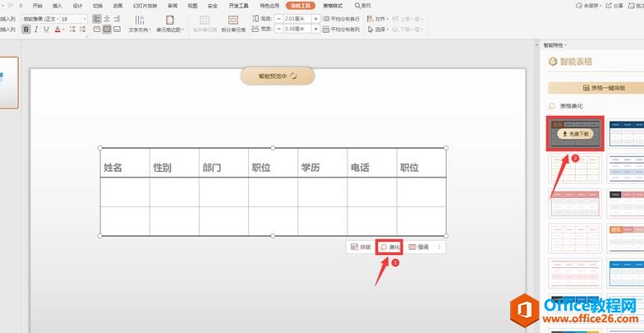The width and height of the screenshot is (644, 333).
Task: Choose the blue header table style thumbnail
Action: pyautogui.click(x=626, y=273)
